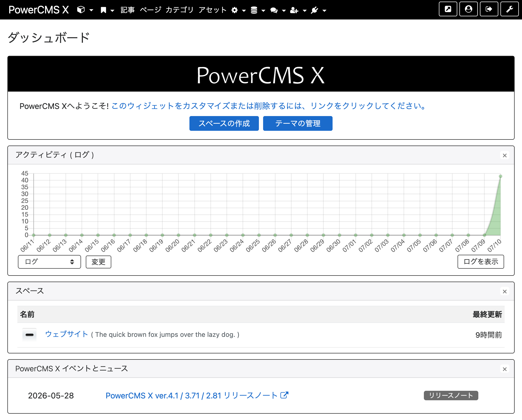Open アセット in the navbar
The height and width of the screenshot is (420, 522).
point(213,10)
